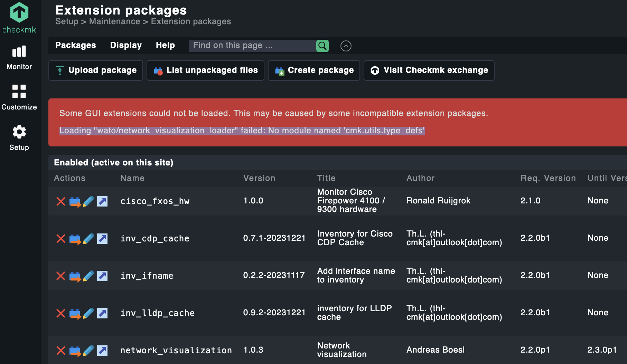The height and width of the screenshot is (364, 627).
Task: Edit the inv_cdp_cache package with pencil icon
Action: tap(89, 238)
